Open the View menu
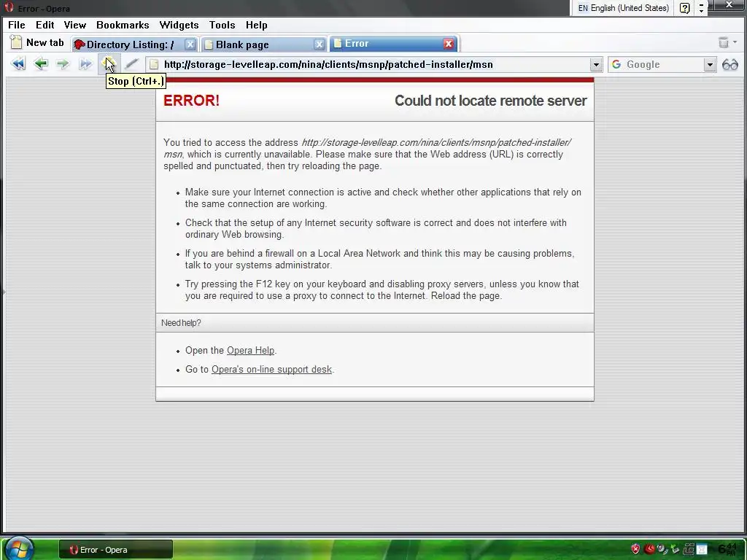 pos(75,25)
